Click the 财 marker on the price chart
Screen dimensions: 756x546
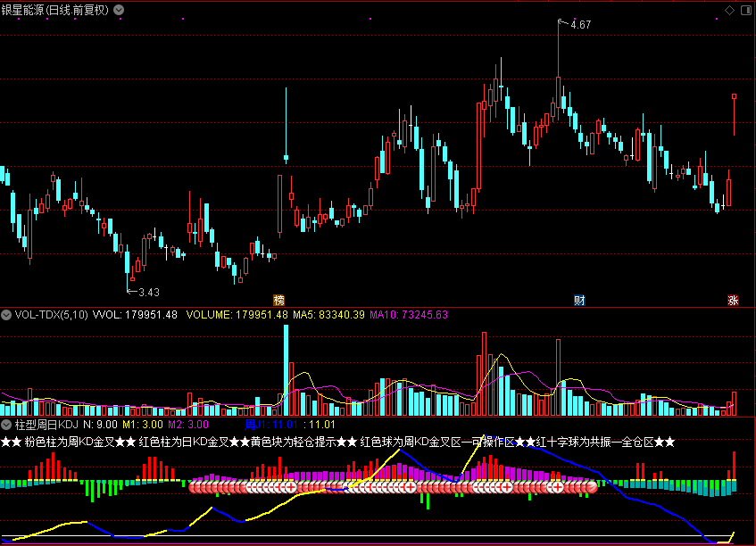click(x=579, y=301)
